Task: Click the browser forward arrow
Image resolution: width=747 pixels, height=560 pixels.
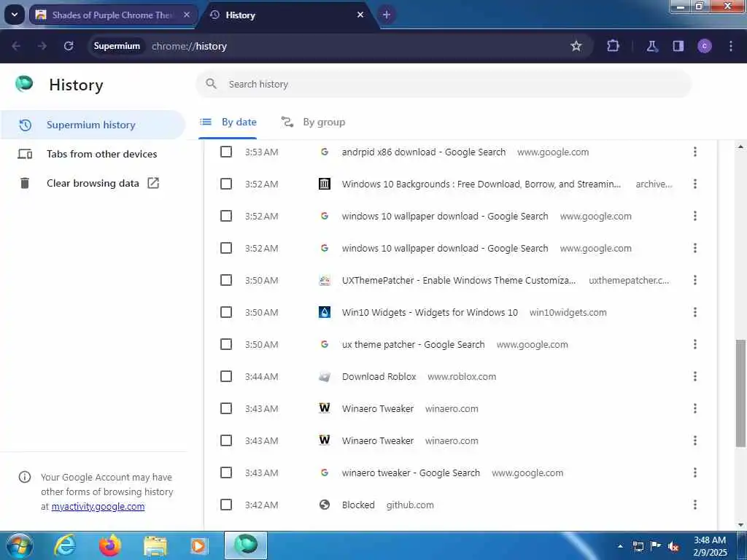Action: pyautogui.click(x=42, y=46)
